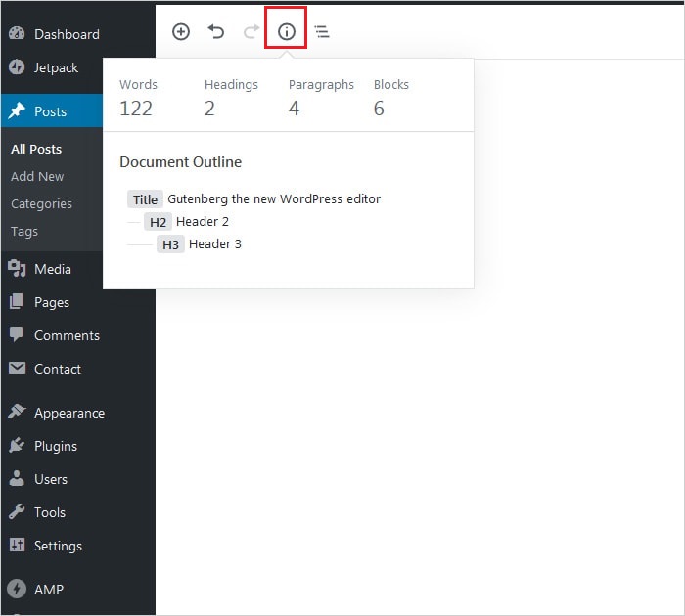Screen dimensions: 685x616
Task: Open Settings from the sidebar
Action: [58, 546]
